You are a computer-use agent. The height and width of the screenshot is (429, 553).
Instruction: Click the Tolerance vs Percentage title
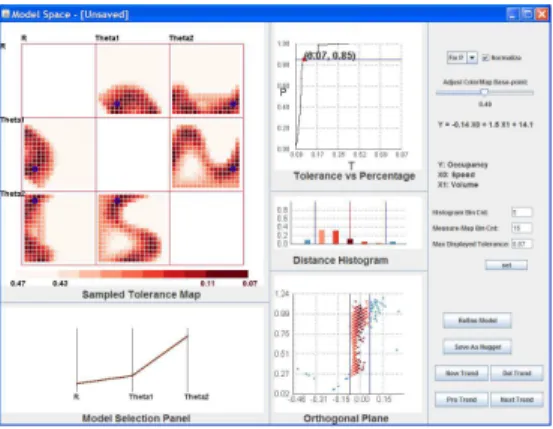(354, 176)
